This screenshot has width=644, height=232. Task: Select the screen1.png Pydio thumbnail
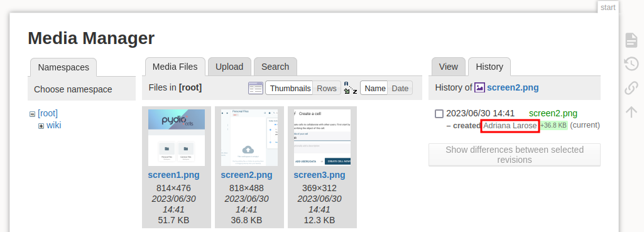point(177,138)
